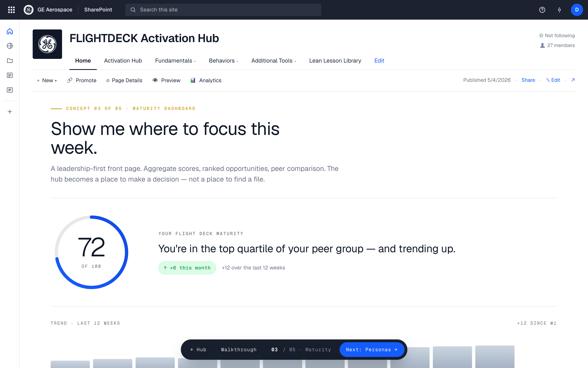Image resolution: width=588 pixels, height=368 pixels.
Task: Click the pencil Edit link in command bar
Action: tap(553, 80)
